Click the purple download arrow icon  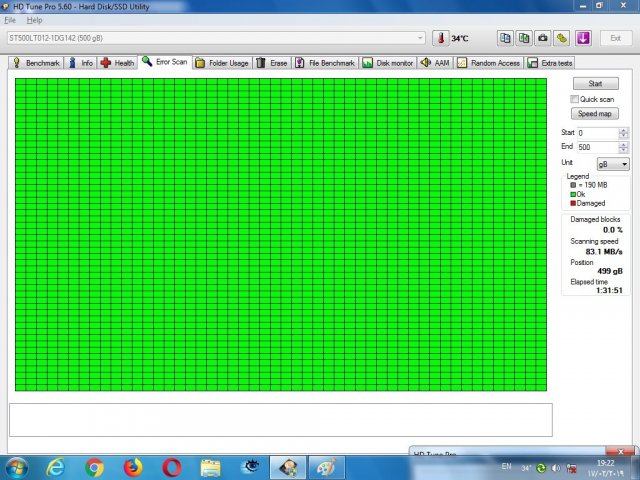click(583, 38)
